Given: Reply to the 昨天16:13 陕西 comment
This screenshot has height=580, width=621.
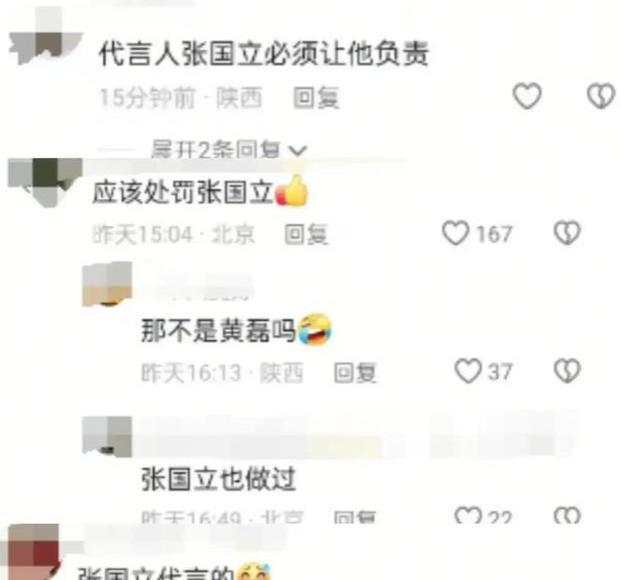Looking at the screenshot, I should tap(355, 373).
